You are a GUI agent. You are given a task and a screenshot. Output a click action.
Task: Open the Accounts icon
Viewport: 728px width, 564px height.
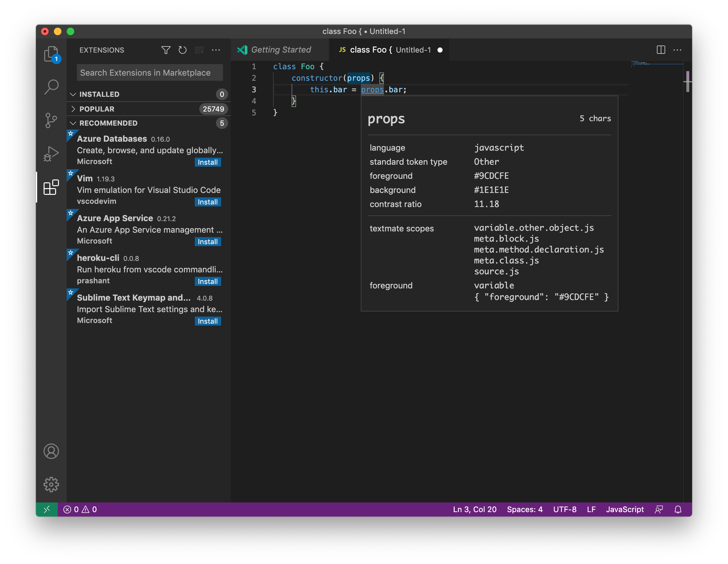[x=51, y=452]
